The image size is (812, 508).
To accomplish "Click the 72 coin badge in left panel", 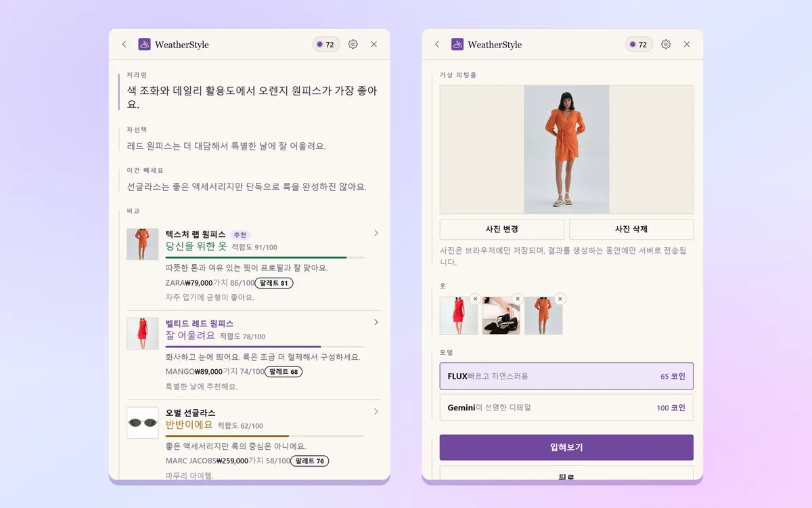I will tap(326, 45).
